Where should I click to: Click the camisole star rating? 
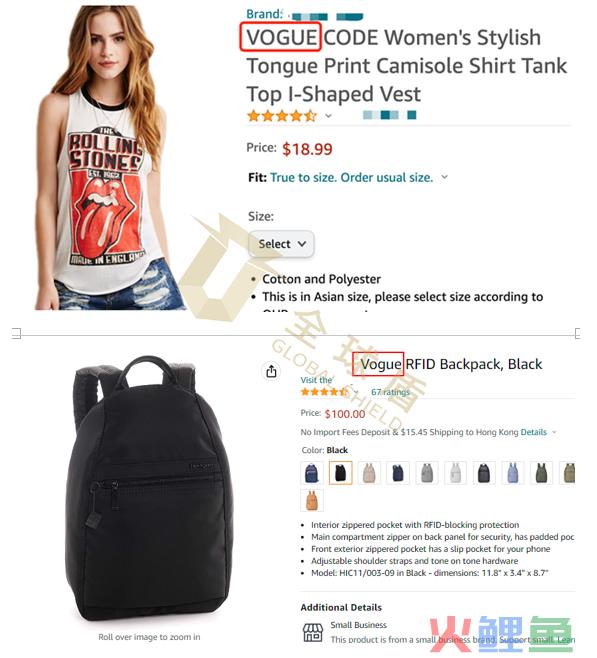[282, 116]
